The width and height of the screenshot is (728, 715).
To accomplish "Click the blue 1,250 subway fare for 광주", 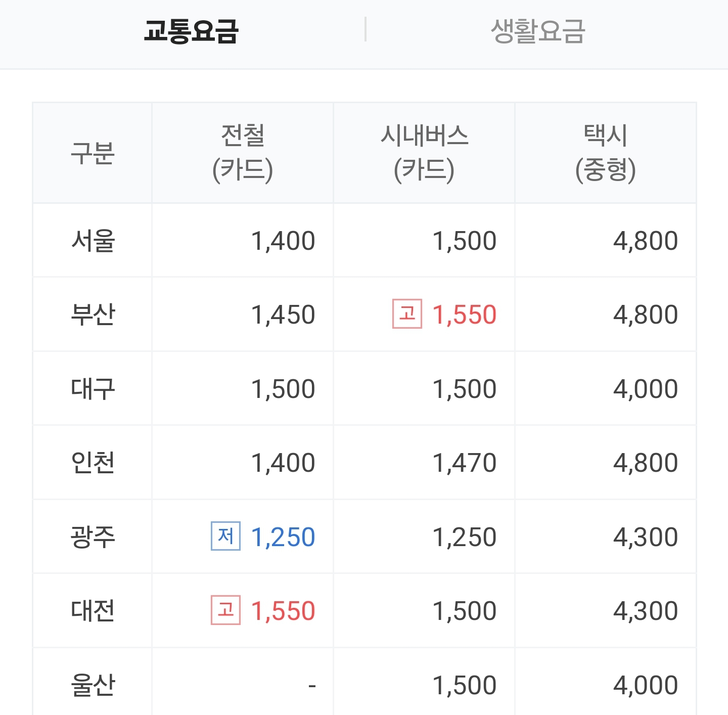I will [283, 537].
